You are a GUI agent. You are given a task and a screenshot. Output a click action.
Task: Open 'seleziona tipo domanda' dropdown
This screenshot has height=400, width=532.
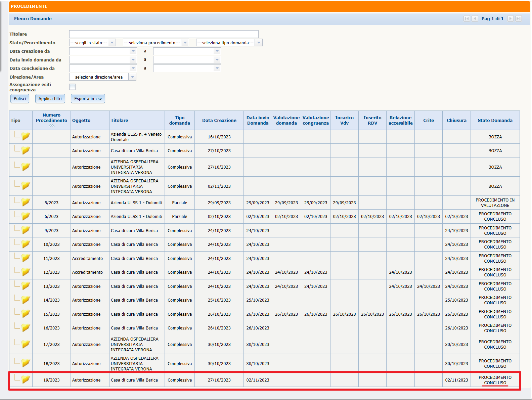pyautogui.click(x=229, y=43)
